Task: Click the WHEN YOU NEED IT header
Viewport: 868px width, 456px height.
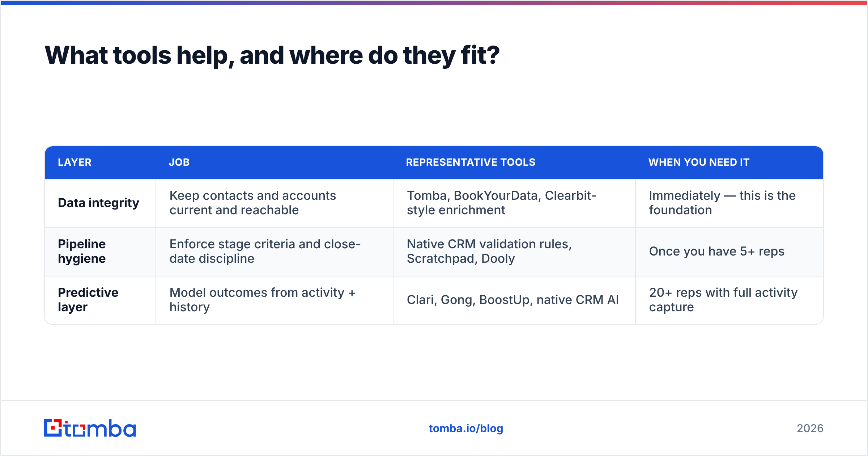Action: point(699,162)
